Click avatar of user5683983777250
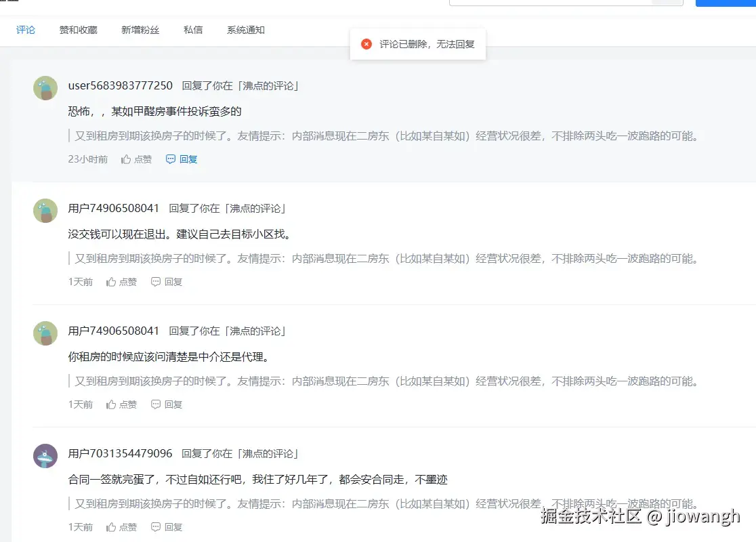 click(x=45, y=88)
